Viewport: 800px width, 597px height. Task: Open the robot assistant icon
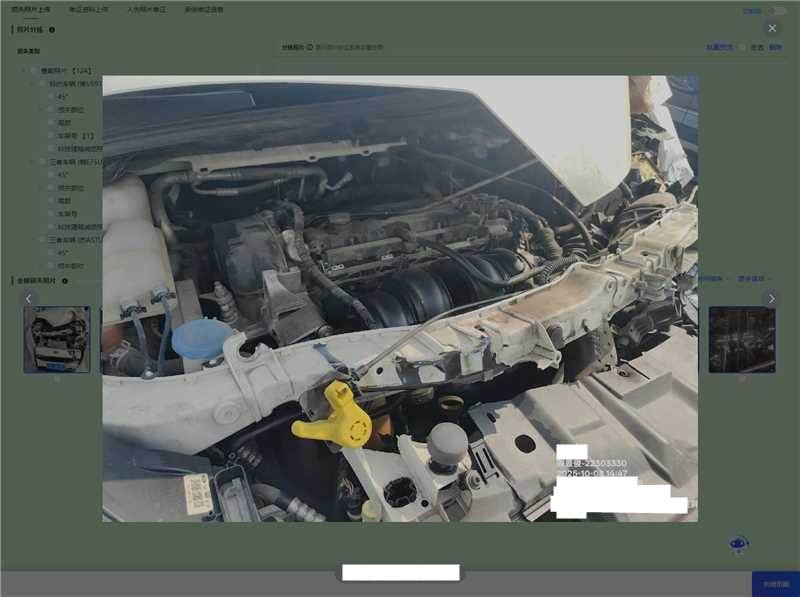738,543
